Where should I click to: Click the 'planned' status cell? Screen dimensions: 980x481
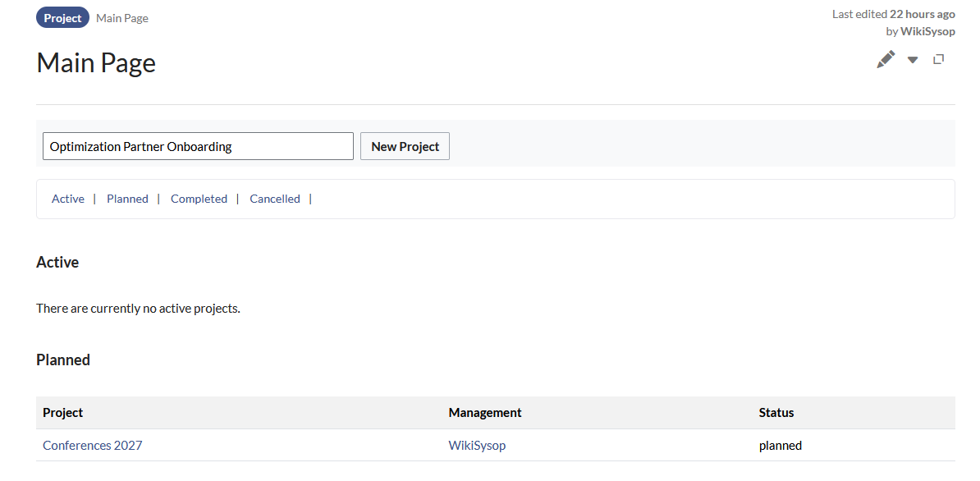tap(781, 445)
